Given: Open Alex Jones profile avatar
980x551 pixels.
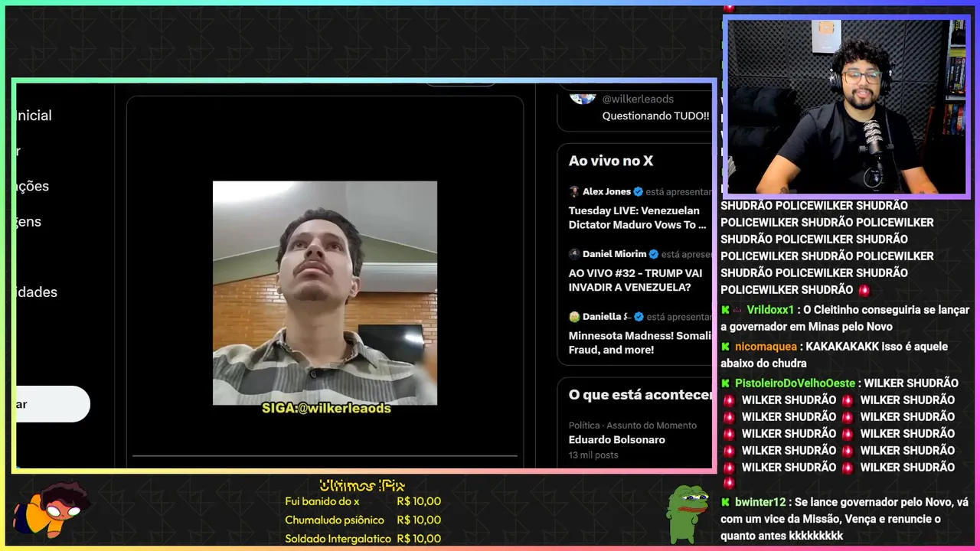Looking at the screenshot, I should pyautogui.click(x=574, y=192).
